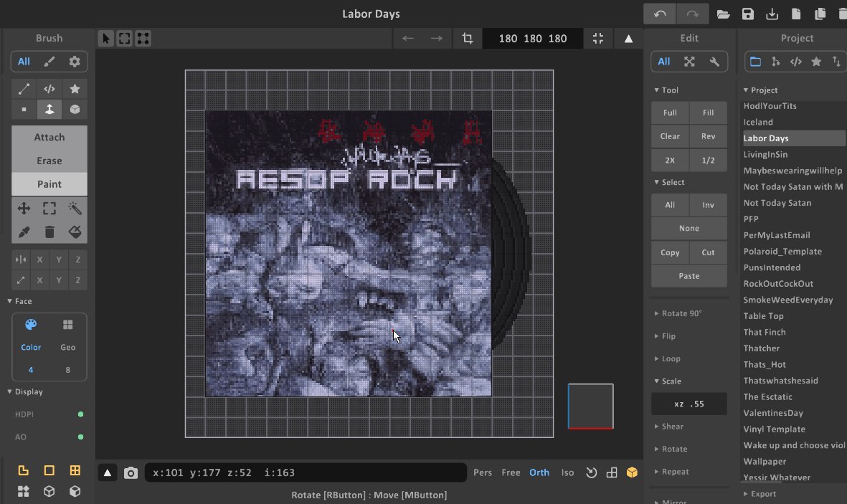The image size is (847, 504).
Task: Toggle the Color face mode
Action: 31,334
